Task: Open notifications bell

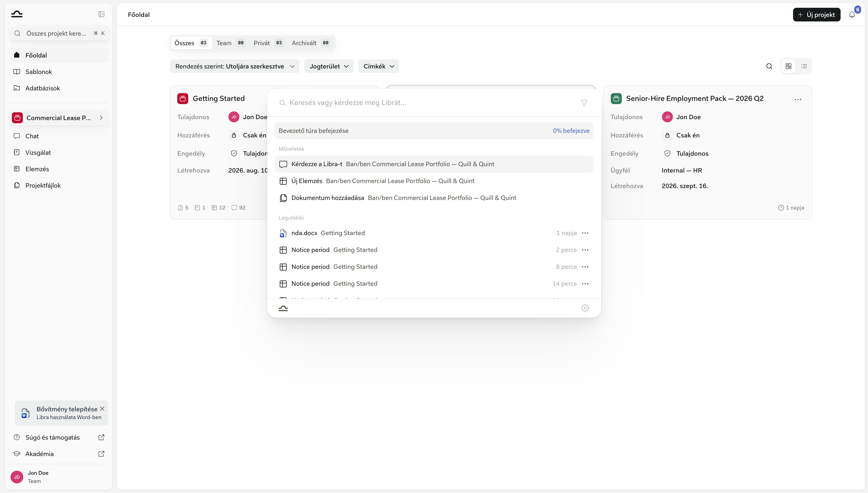Action: (852, 15)
